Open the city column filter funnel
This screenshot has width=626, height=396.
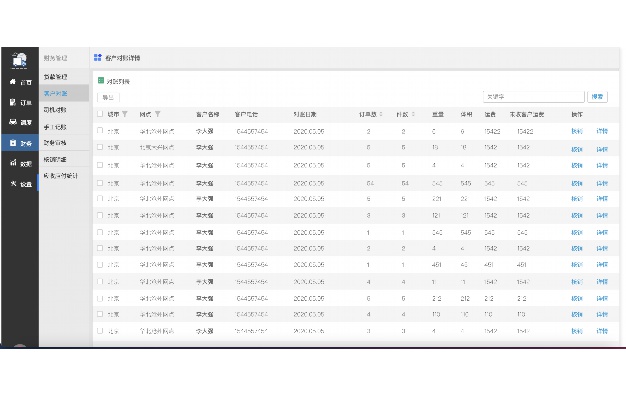click(125, 114)
